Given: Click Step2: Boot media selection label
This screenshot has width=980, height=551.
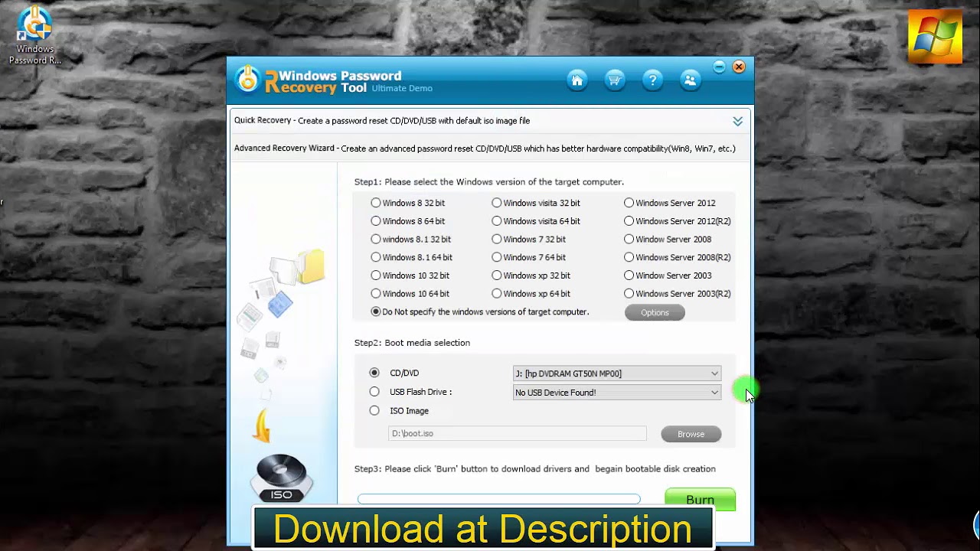Looking at the screenshot, I should 412,343.
